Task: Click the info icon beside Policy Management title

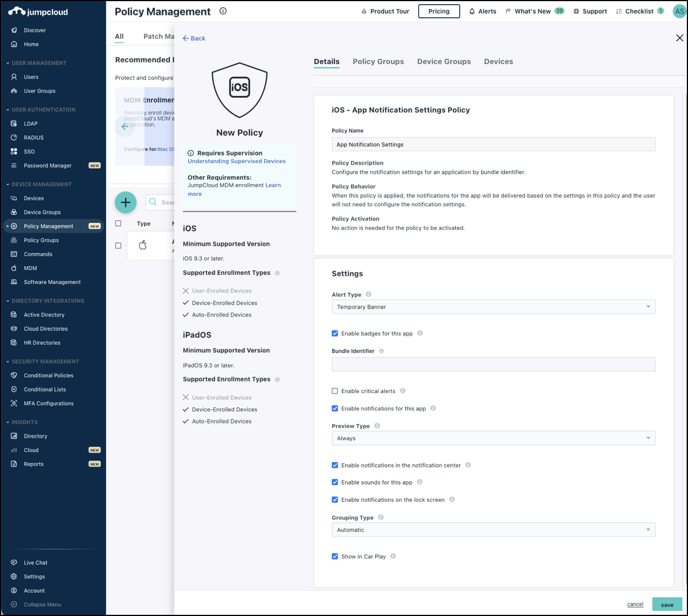Action: coord(223,11)
